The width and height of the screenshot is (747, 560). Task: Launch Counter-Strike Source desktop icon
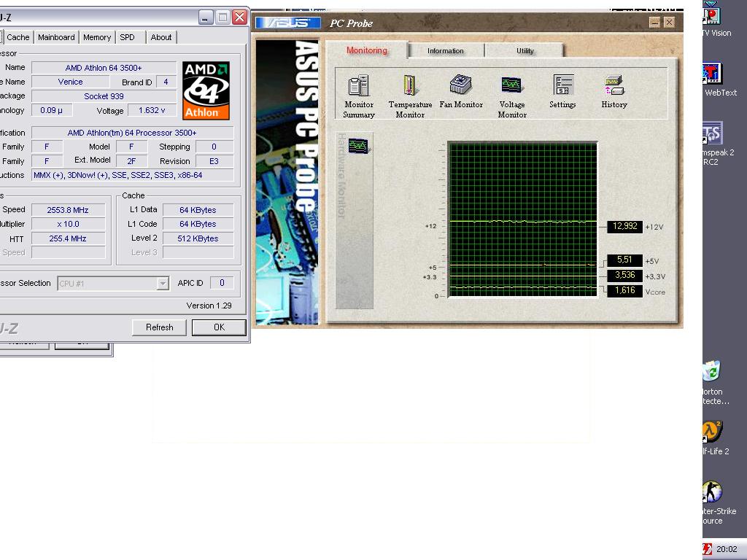[719, 503]
